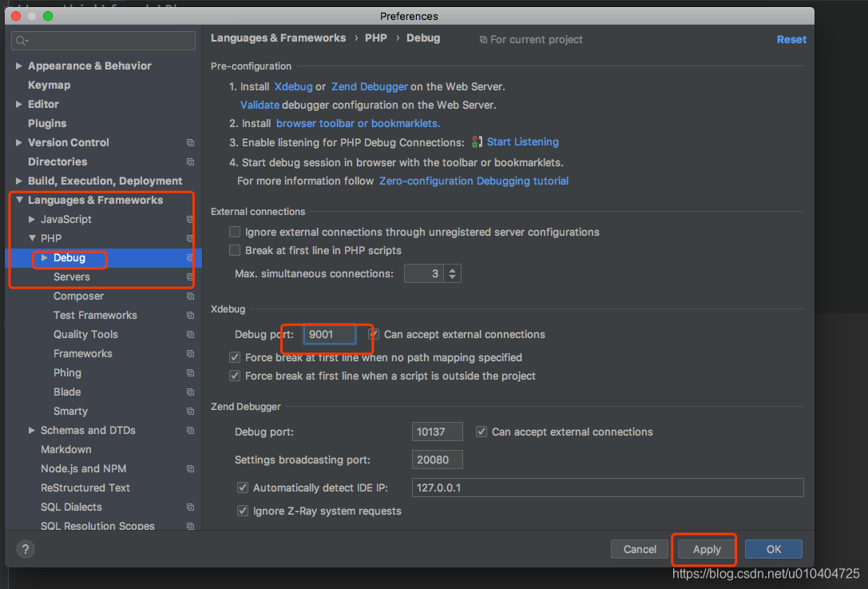
Task: Select Servers under PHP
Action: click(71, 277)
